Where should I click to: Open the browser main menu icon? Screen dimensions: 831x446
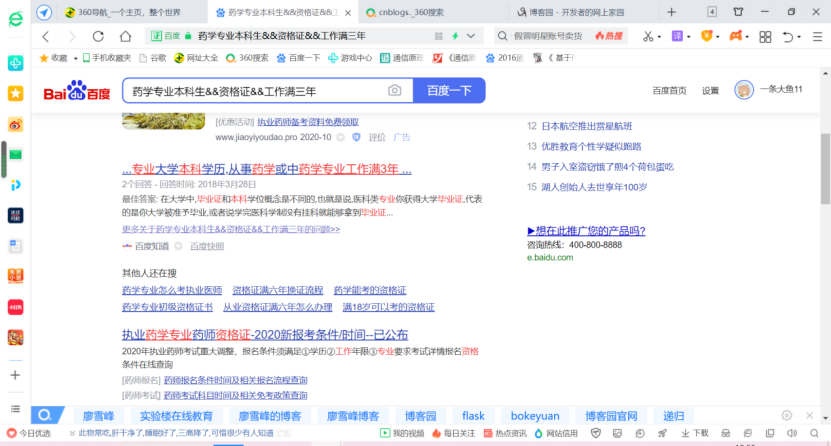coord(817,37)
